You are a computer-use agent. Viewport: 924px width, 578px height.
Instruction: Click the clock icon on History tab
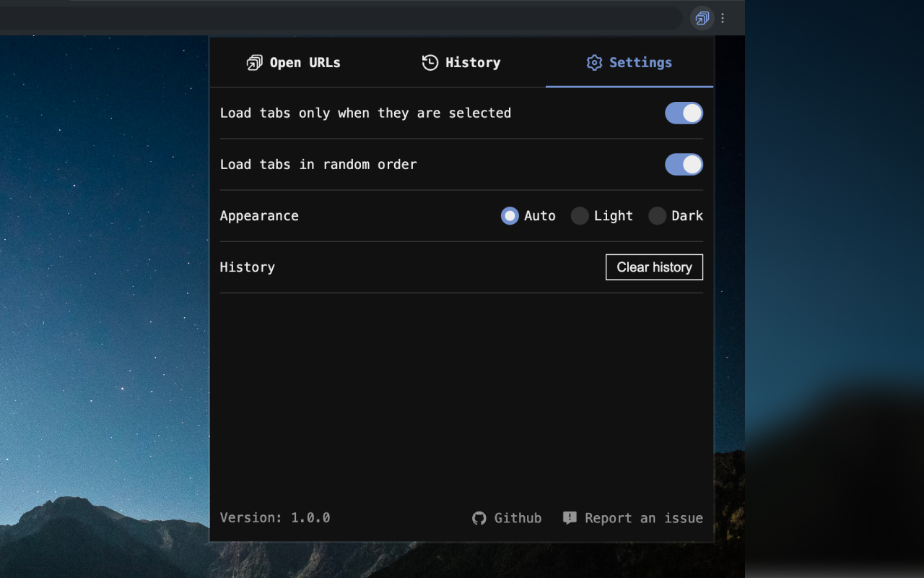(x=430, y=63)
